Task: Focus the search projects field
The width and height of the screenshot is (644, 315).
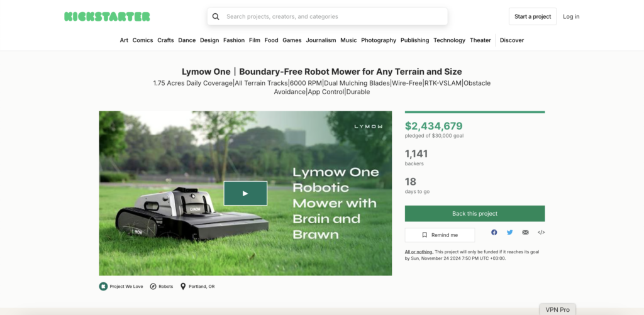Action: [327, 17]
